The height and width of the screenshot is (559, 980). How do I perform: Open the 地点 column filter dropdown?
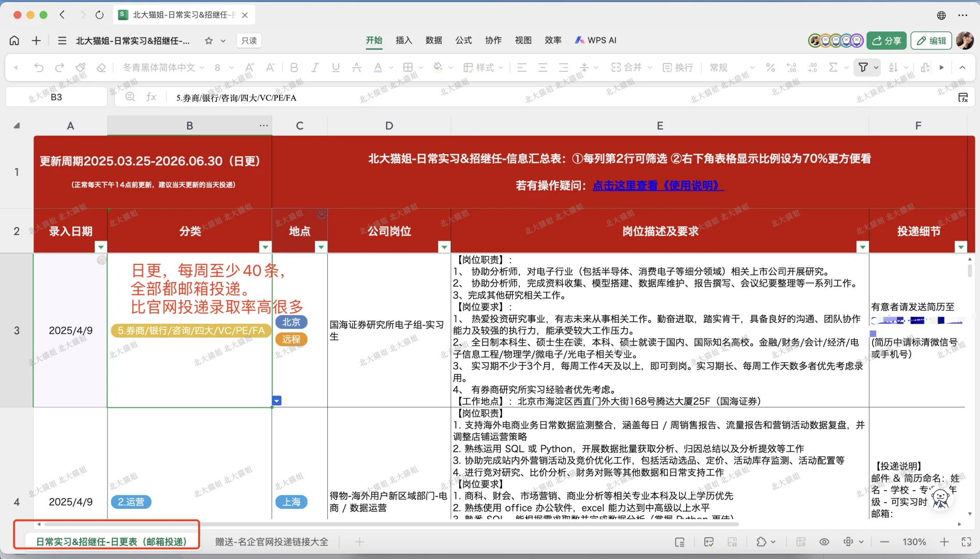321,247
